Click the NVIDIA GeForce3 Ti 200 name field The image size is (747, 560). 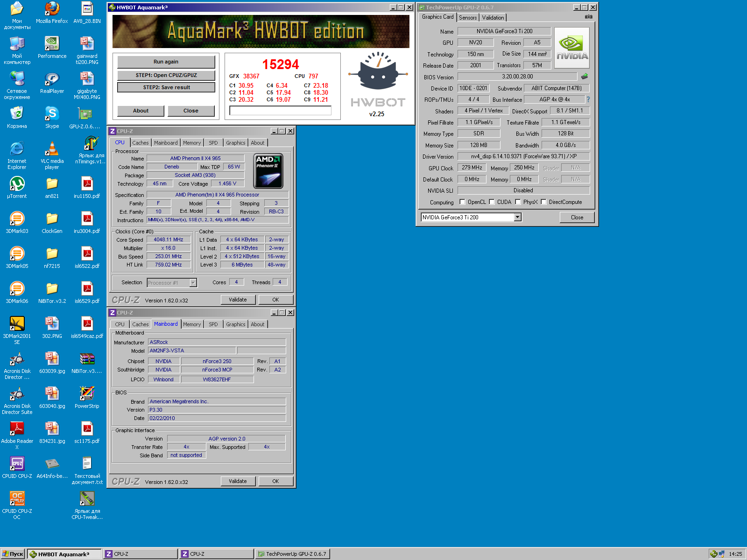tap(504, 31)
